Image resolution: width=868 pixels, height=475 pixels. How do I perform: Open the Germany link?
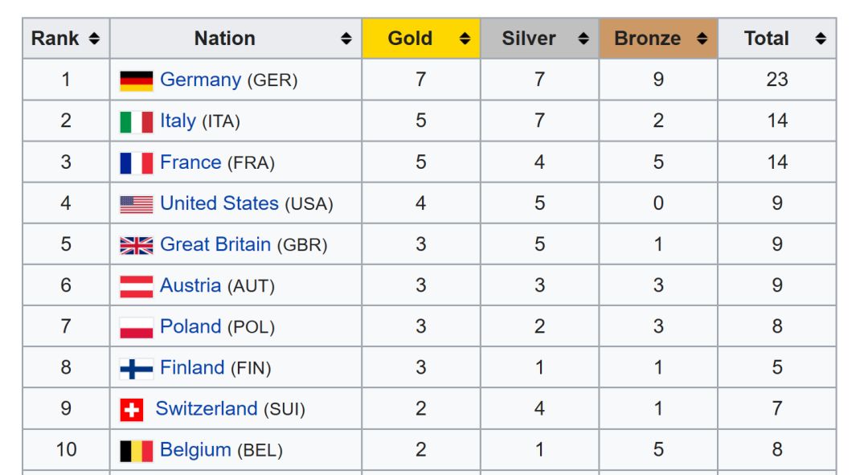tap(200, 80)
